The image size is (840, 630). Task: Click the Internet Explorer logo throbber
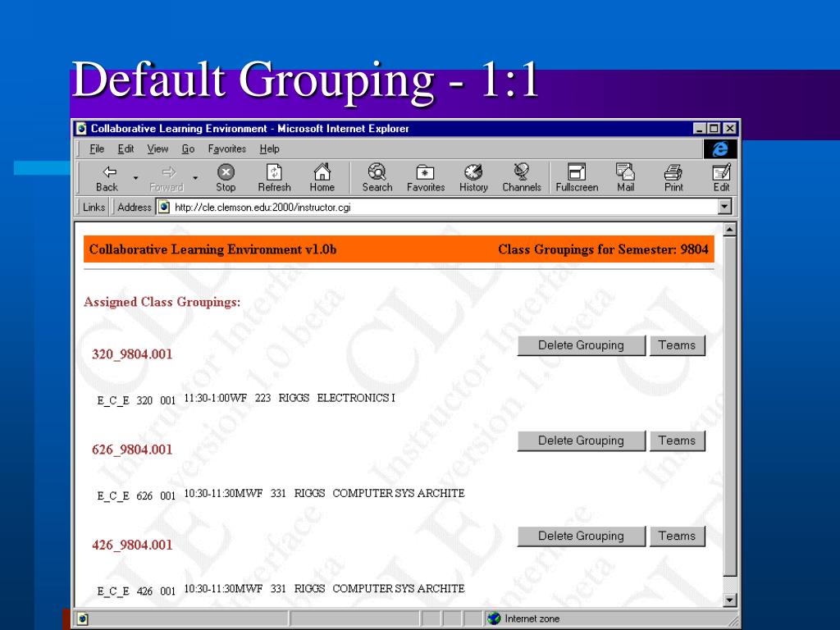point(720,149)
